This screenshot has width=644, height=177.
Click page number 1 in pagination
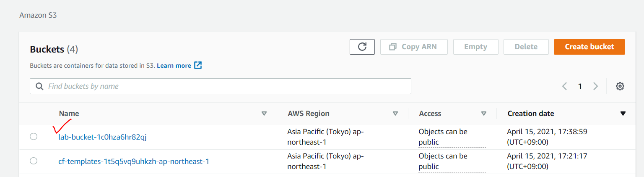coord(580,86)
